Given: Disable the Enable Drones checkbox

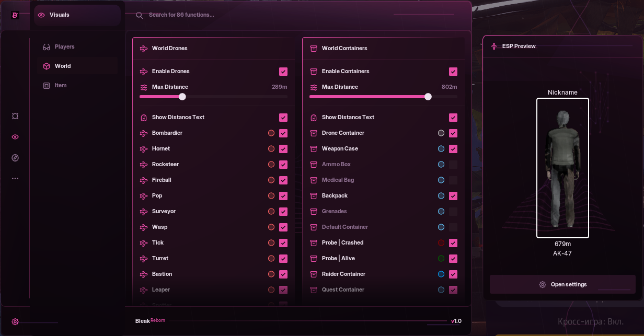Looking at the screenshot, I should [283, 72].
